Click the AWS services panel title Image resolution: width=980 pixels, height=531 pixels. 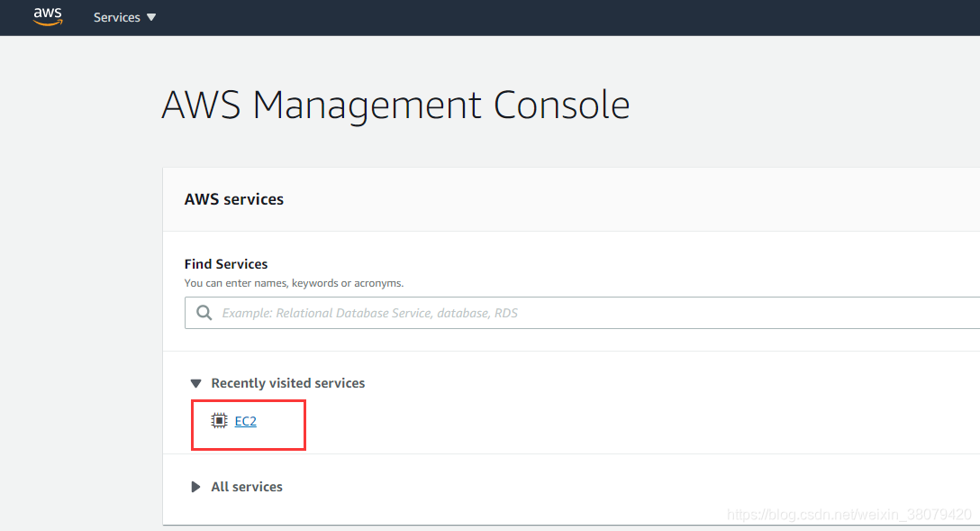[234, 199]
